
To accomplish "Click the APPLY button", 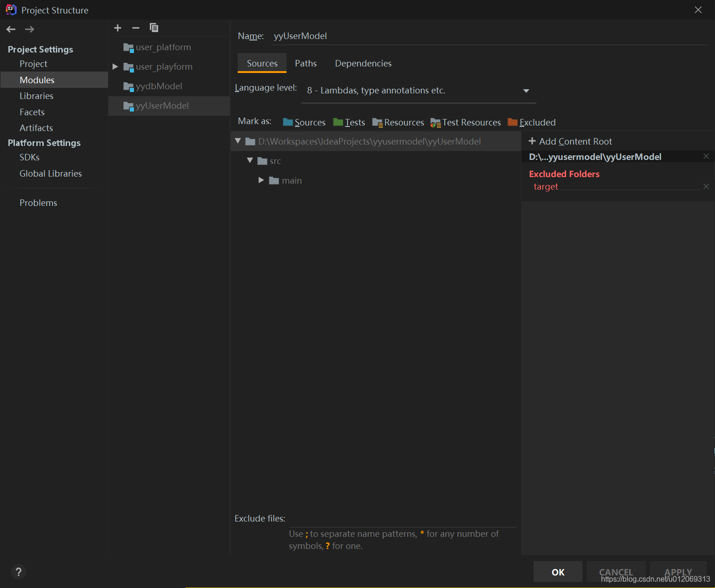I will (x=678, y=572).
